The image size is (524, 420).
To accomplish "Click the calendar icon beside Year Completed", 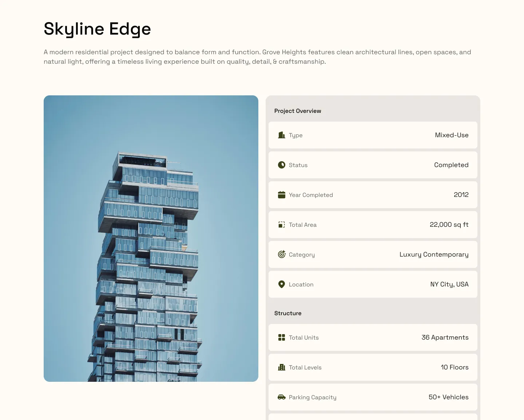I will click(x=282, y=195).
